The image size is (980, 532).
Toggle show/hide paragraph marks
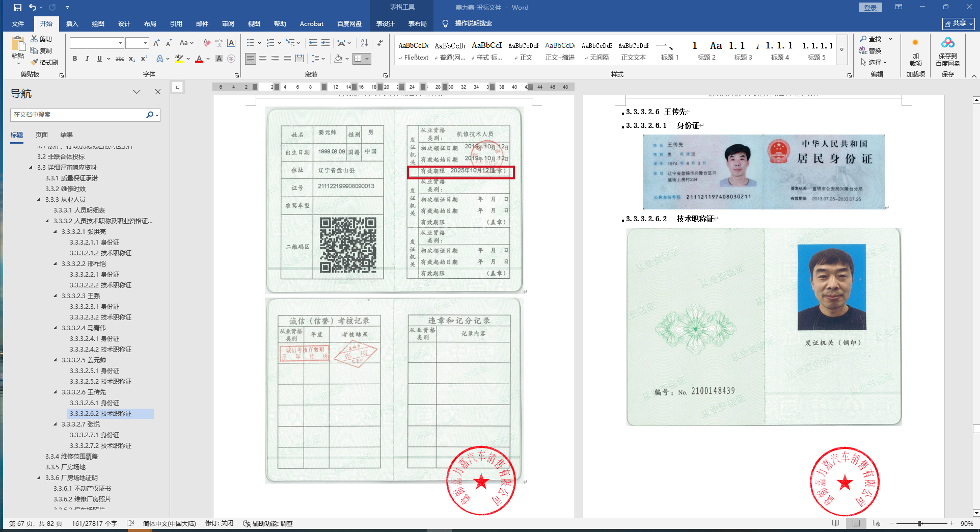[x=380, y=43]
